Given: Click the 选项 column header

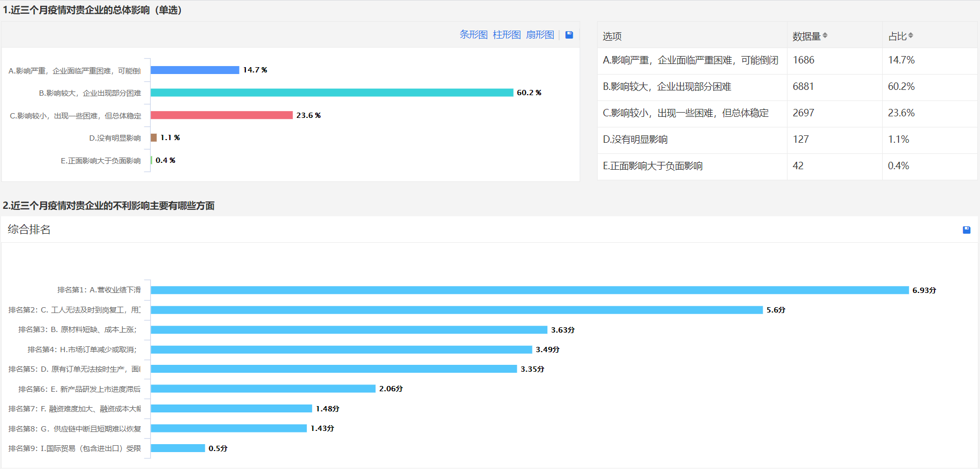Looking at the screenshot, I should point(612,36).
